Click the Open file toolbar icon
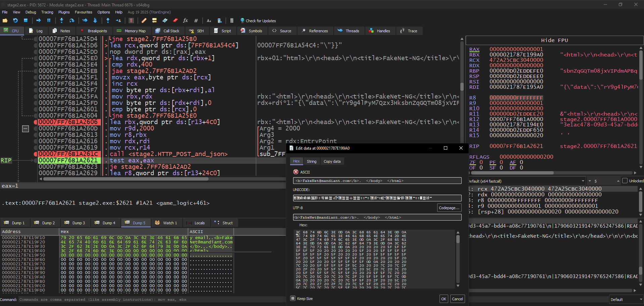Image resolution: width=644 pixels, height=306 pixels. [5, 21]
